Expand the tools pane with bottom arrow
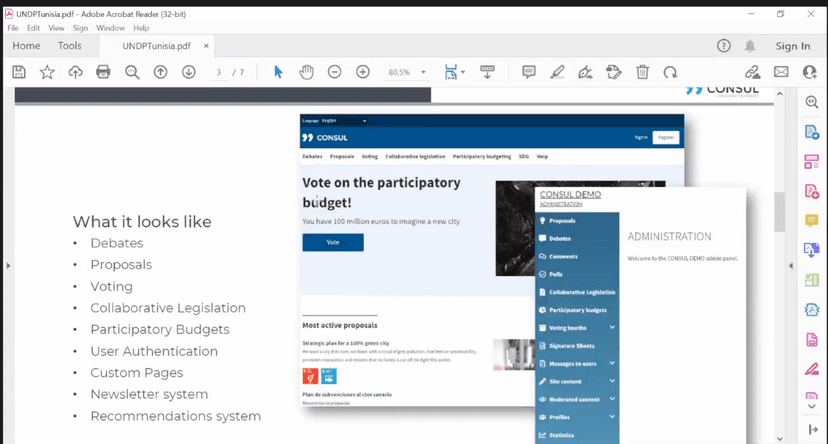 (x=813, y=430)
